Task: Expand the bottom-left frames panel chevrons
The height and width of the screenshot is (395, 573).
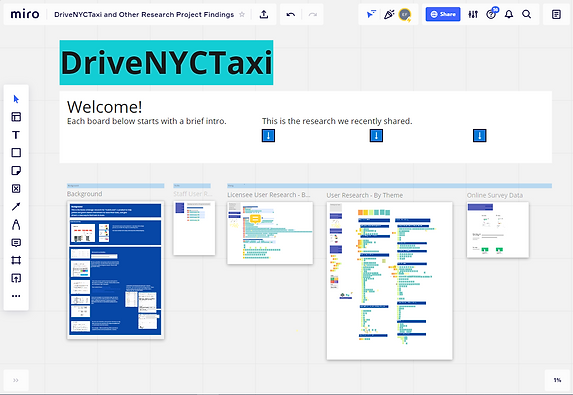Action: coord(16,380)
